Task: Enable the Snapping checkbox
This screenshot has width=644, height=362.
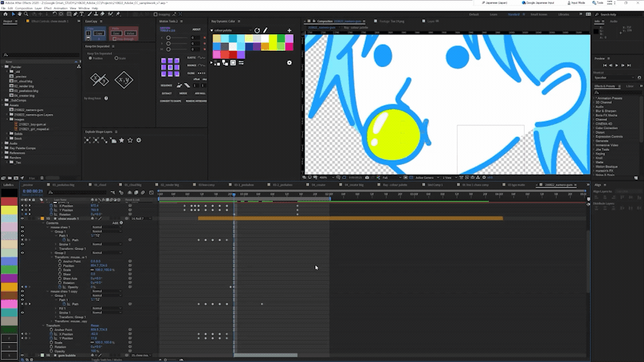Action: point(156,14)
